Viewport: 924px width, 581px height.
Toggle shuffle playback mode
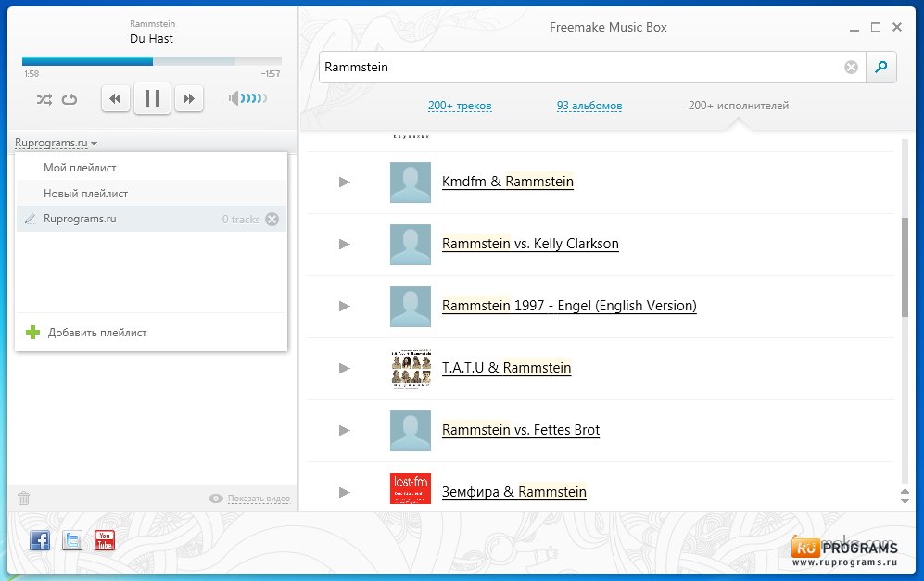[x=44, y=99]
